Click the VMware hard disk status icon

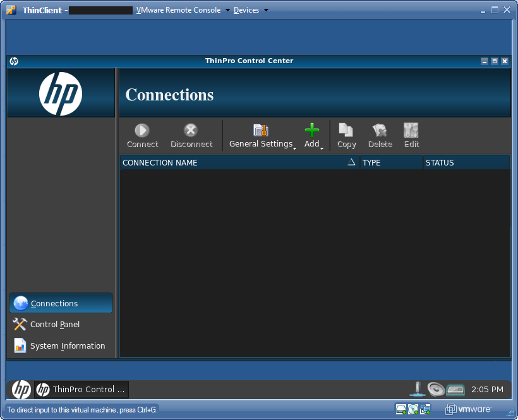point(401,409)
